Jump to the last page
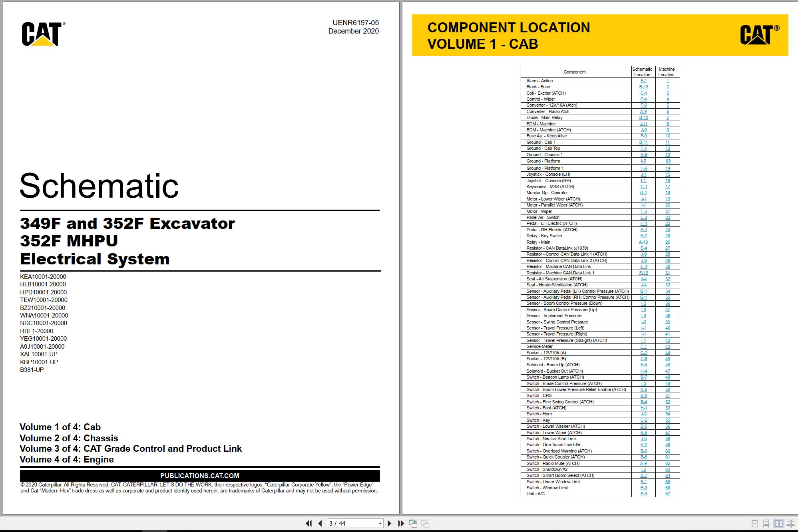 pyautogui.click(x=401, y=523)
